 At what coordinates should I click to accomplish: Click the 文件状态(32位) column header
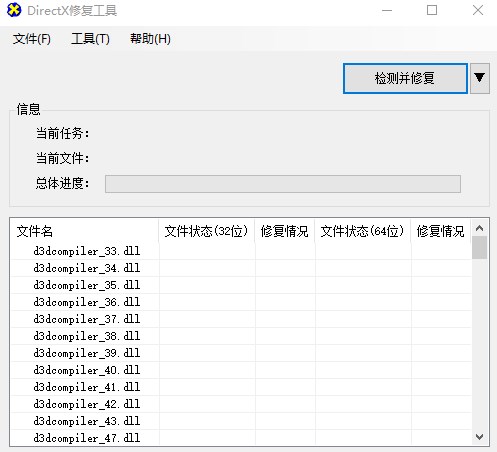pyautogui.click(x=207, y=231)
